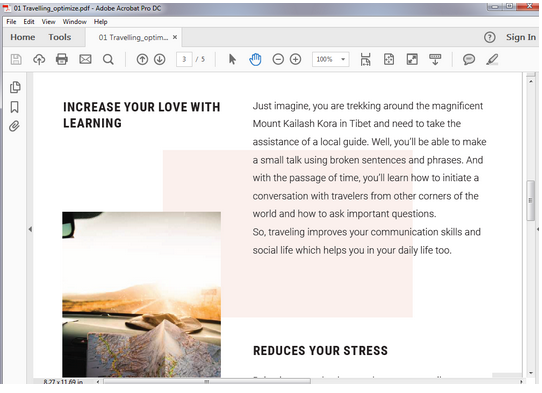Click the car dashboard map photo
Screen dimensions: 542x393
(141, 294)
